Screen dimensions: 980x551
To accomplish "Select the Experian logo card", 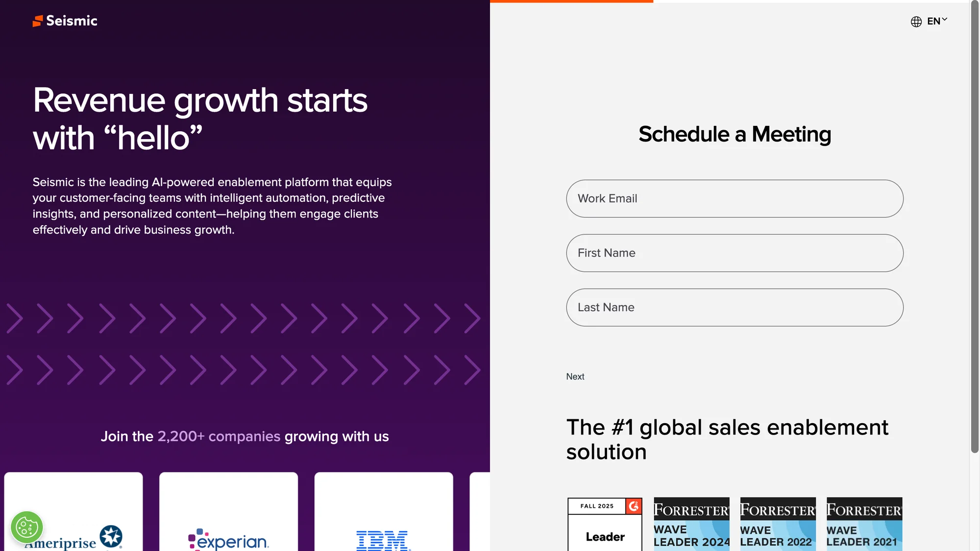I will [228, 512].
